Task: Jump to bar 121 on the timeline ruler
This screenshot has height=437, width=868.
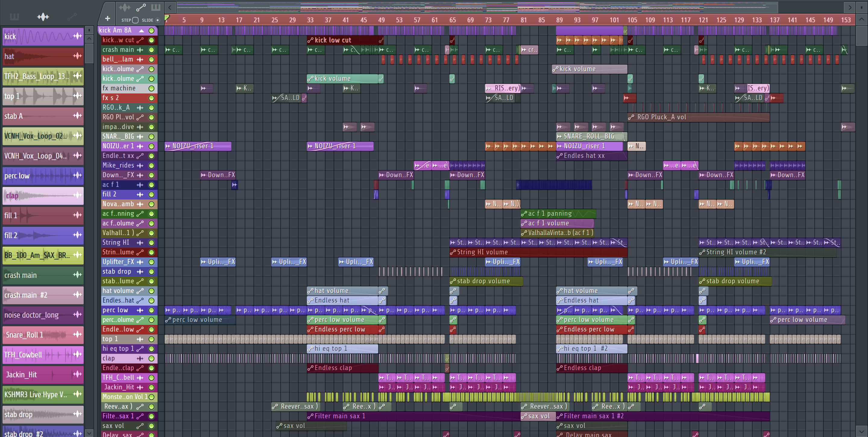Action: point(703,20)
